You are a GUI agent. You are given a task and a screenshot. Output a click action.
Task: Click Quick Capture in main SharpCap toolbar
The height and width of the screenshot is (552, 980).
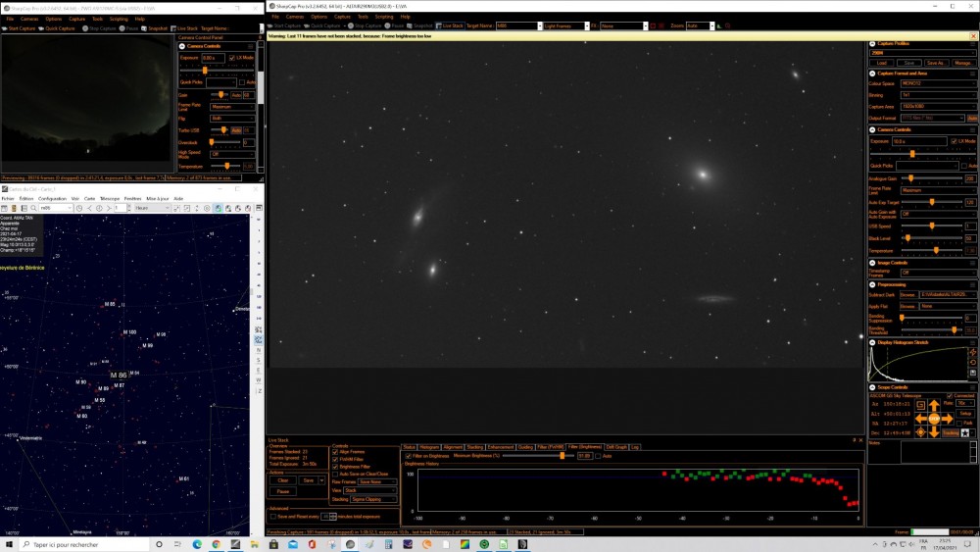(x=321, y=25)
